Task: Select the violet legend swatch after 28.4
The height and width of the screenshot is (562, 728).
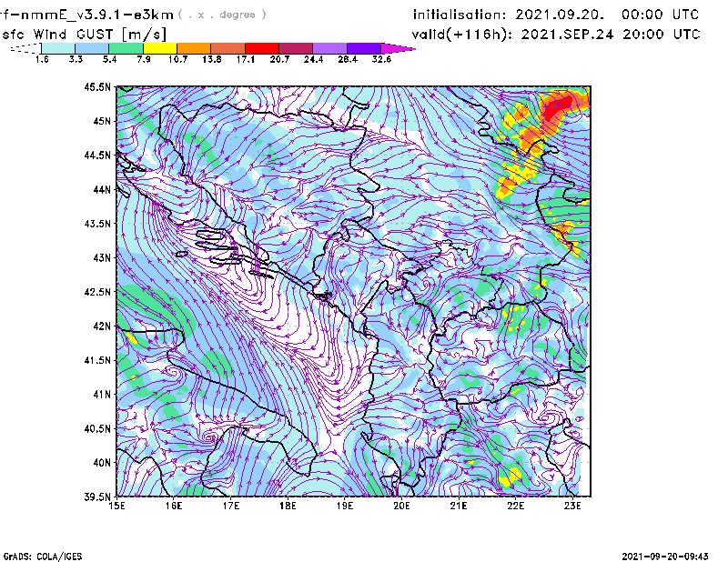Action: click(x=363, y=48)
